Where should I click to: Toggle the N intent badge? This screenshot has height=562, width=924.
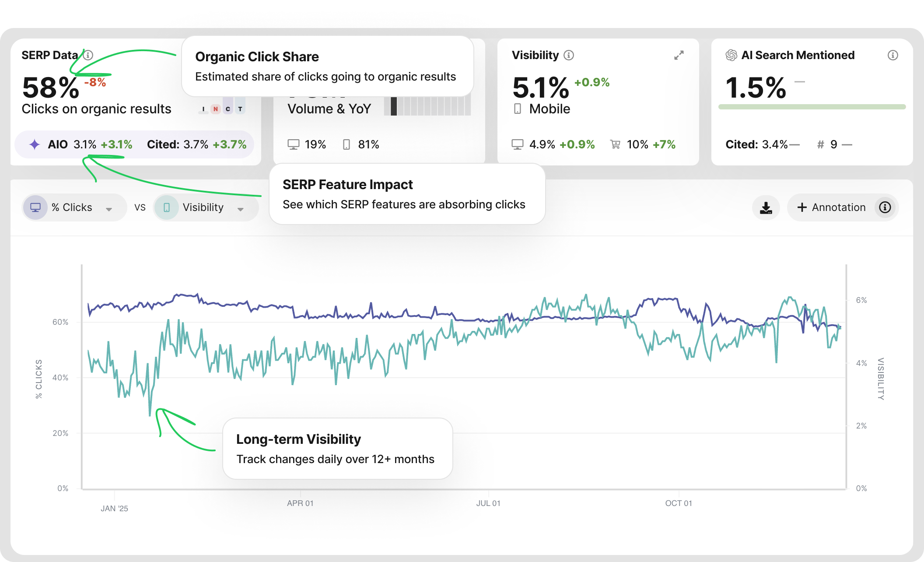[x=215, y=108]
